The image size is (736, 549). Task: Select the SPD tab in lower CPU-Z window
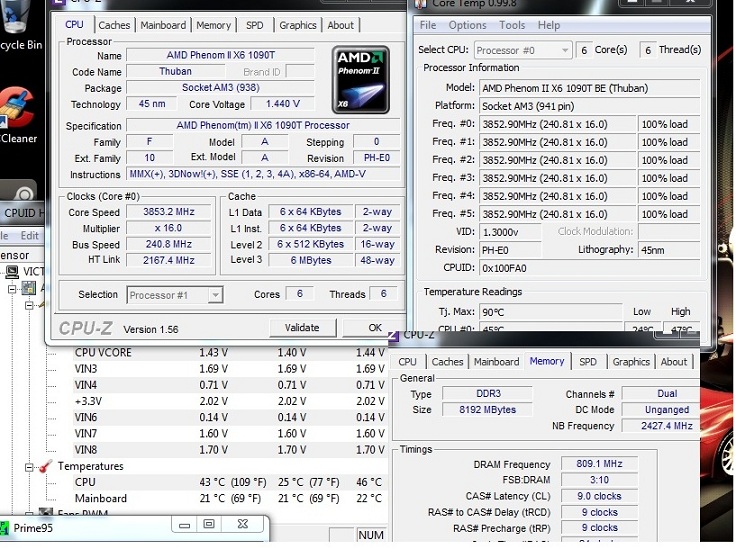588,362
